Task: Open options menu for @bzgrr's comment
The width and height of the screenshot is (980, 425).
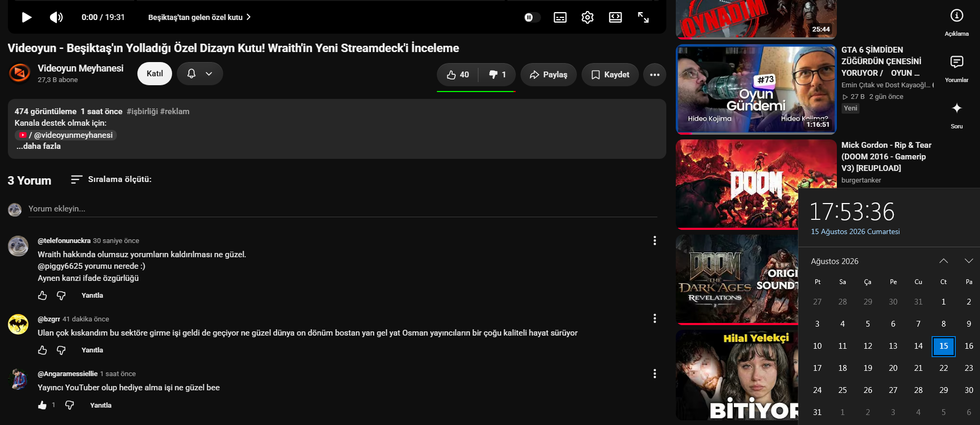Action: pos(655,318)
